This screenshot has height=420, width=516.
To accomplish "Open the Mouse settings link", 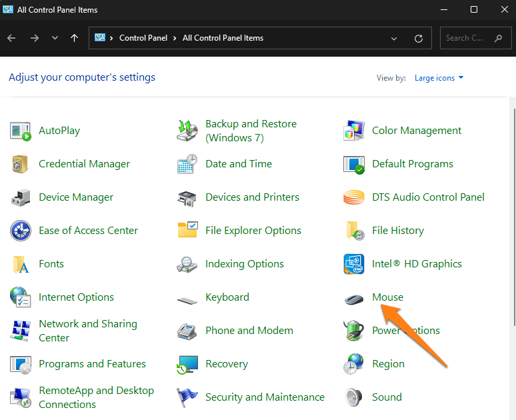I will (x=387, y=297).
